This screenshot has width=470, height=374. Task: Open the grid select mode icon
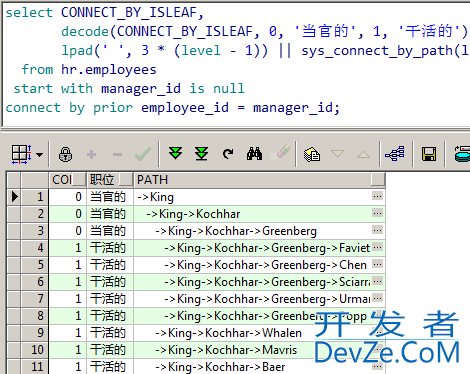coord(21,154)
